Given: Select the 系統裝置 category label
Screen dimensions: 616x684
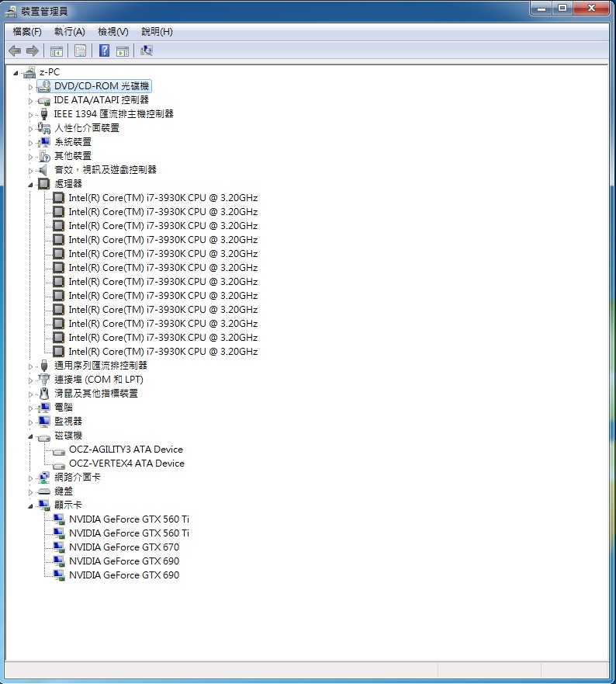Looking at the screenshot, I should pyautogui.click(x=73, y=142).
